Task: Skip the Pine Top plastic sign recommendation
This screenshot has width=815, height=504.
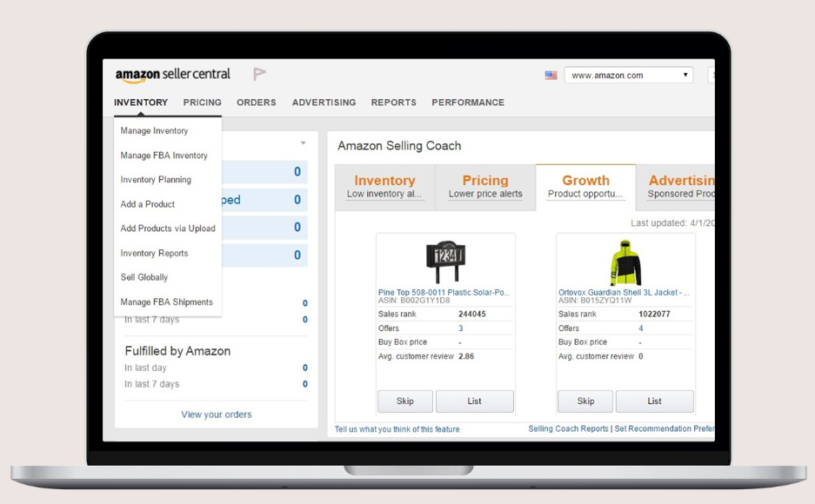Action: pos(404,401)
